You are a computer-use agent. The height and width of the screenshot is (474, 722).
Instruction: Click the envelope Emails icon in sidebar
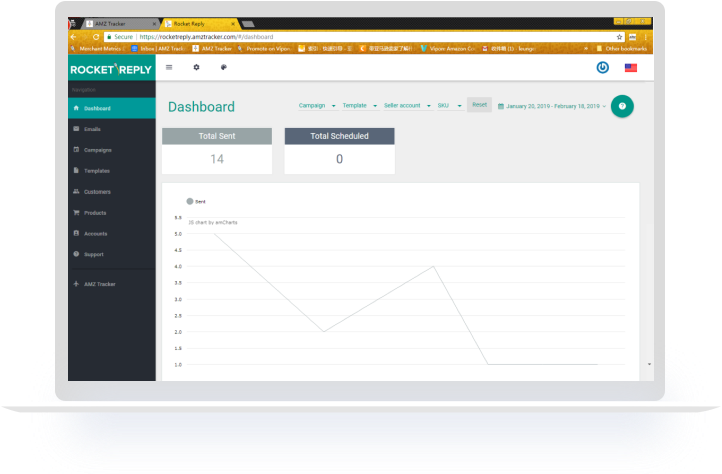(77, 129)
